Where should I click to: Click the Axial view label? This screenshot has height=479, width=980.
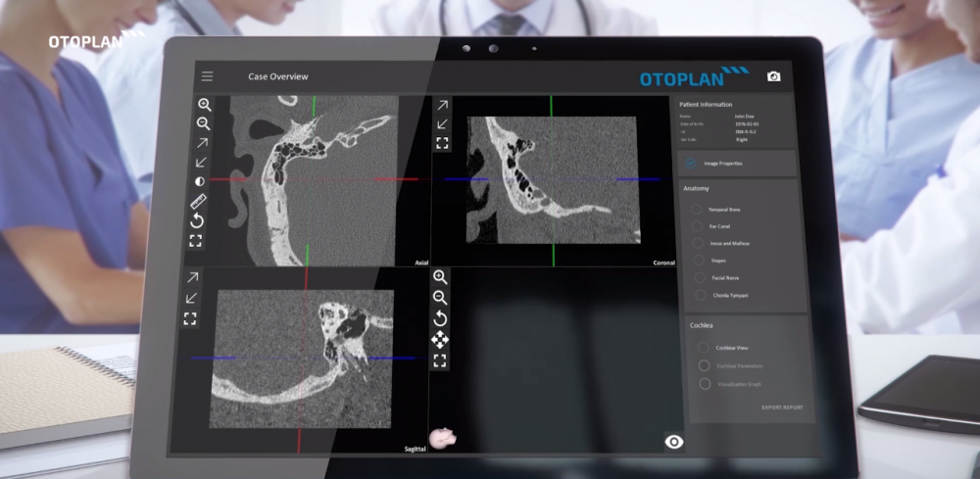[x=421, y=263]
